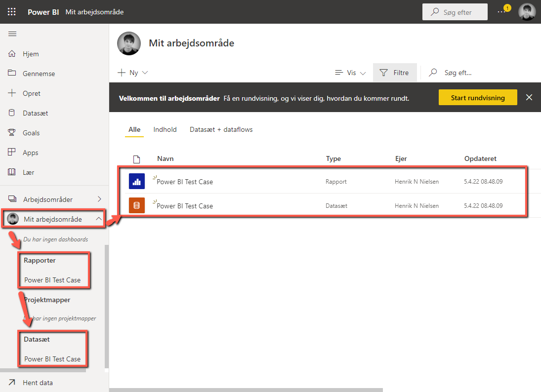
Task: Sort by the Ejer column header
Action: pos(401,158)
